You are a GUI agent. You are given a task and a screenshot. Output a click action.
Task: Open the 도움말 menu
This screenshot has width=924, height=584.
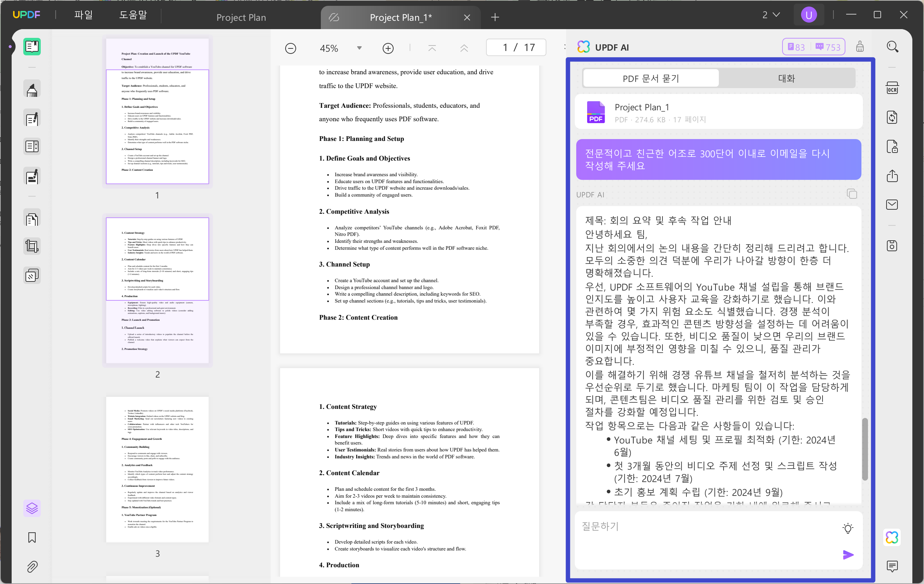click(x=133, y=15)
